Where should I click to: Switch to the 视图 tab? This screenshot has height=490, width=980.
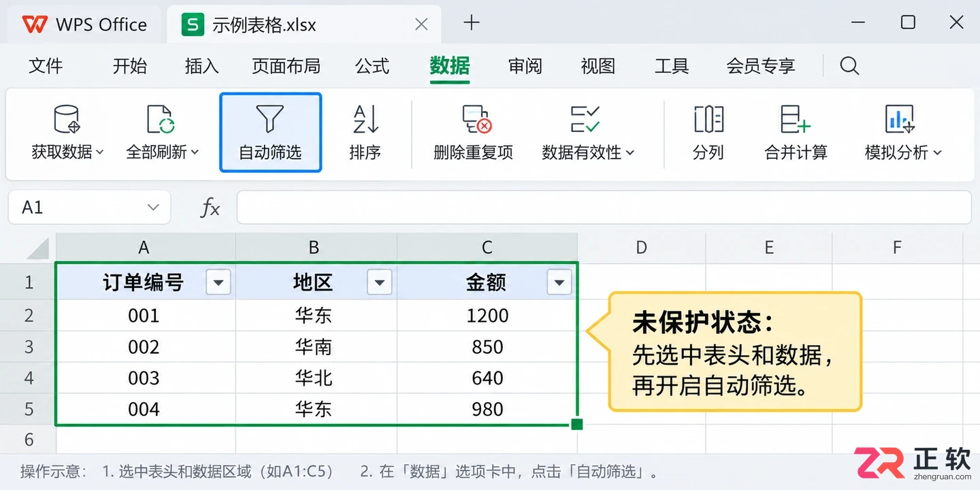click(598, 66)
